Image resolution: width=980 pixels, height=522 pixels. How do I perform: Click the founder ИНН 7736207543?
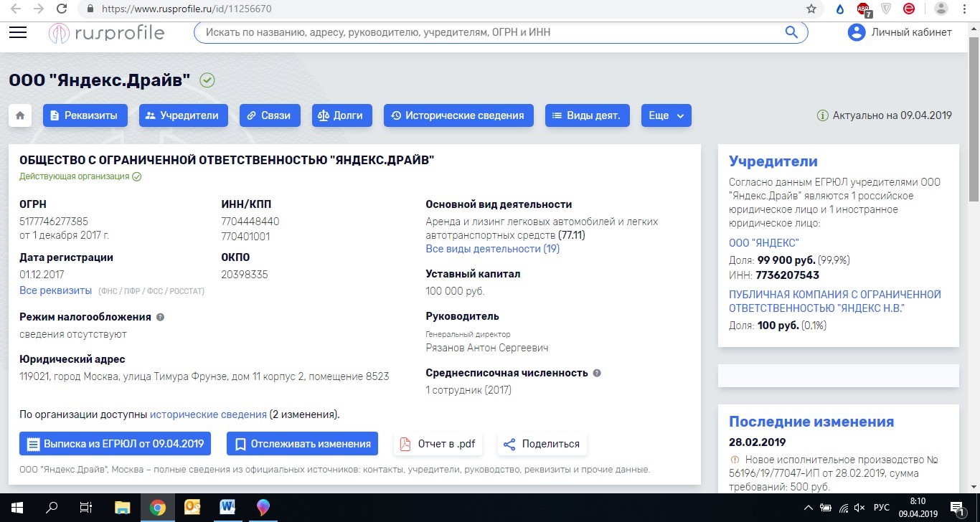coord(787,275)
